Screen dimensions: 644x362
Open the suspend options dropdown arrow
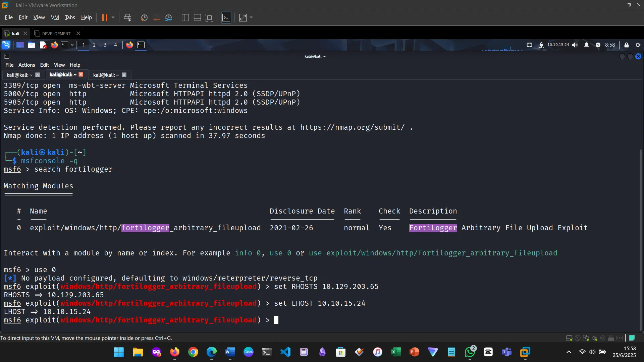point(113,17)
